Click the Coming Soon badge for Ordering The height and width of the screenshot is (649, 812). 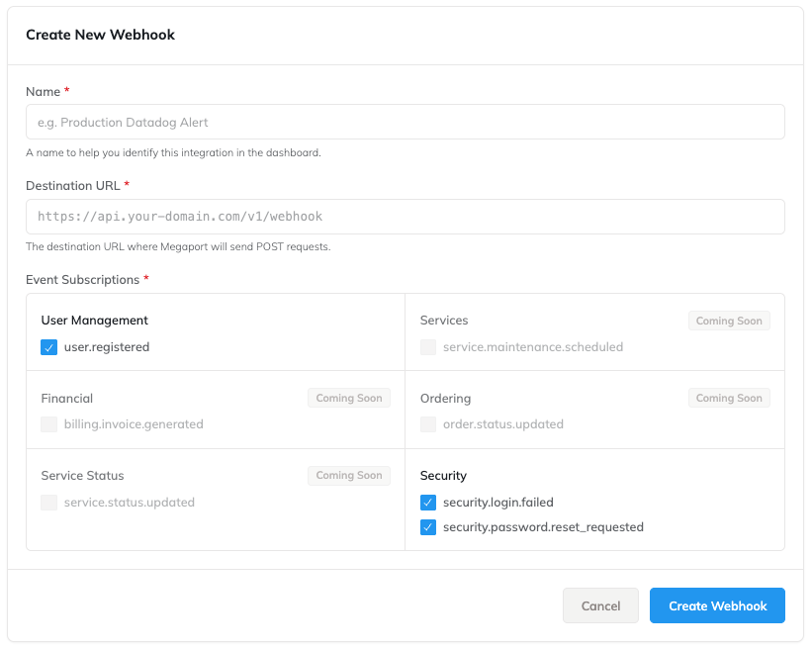point(729,398)
